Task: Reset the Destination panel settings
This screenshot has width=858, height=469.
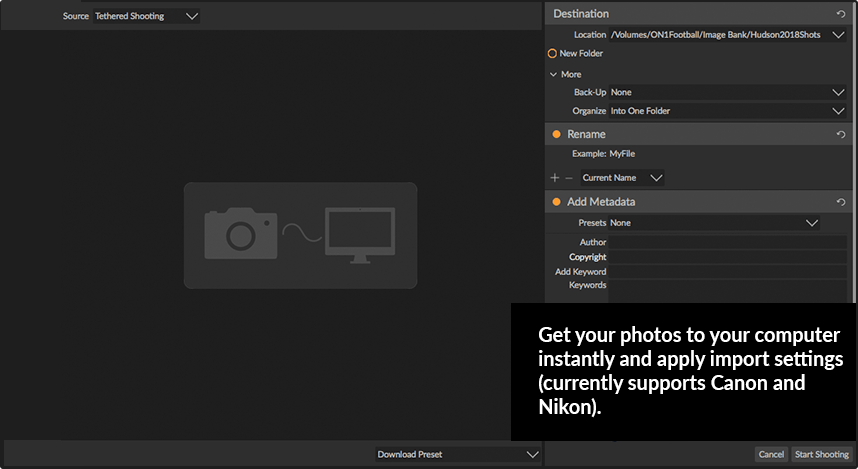Action: point(840,14)
